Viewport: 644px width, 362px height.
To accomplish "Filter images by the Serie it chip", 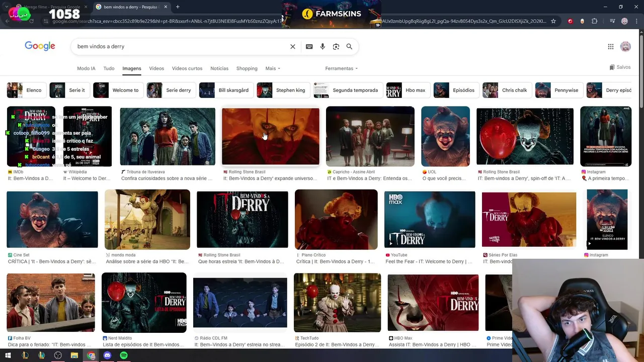I will coord(70,90).
